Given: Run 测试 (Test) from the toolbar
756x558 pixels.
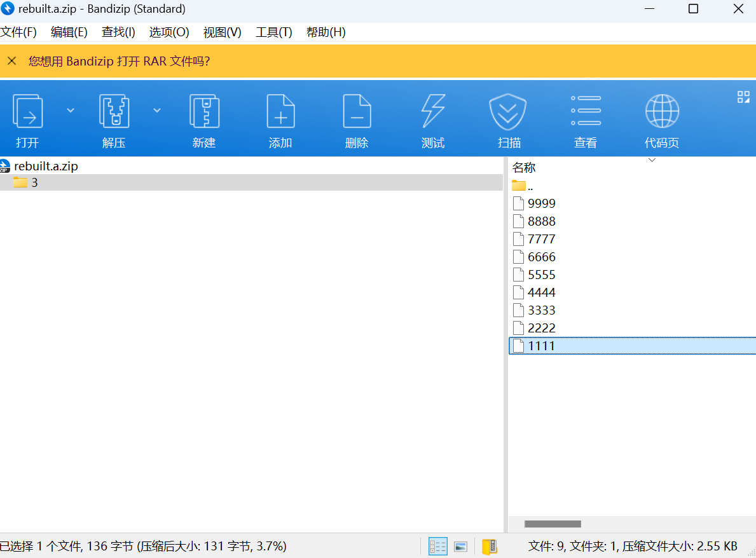Looking at the screenshot, I should pos(433,111).
